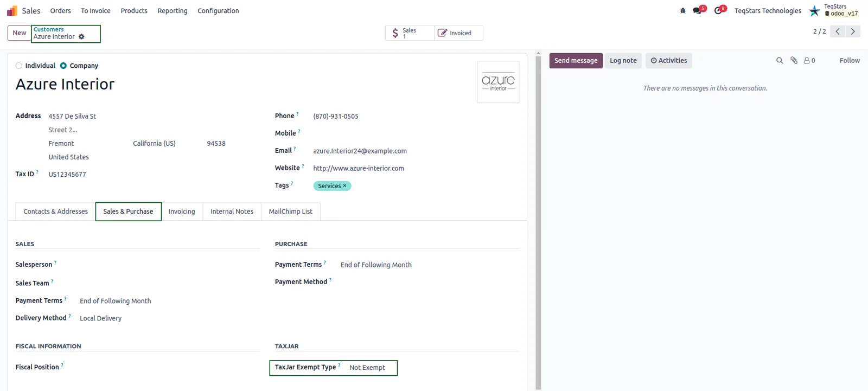The width and height of the screenshot is (868, 391).
Task: Click the New button
Action: coord(20,33)
